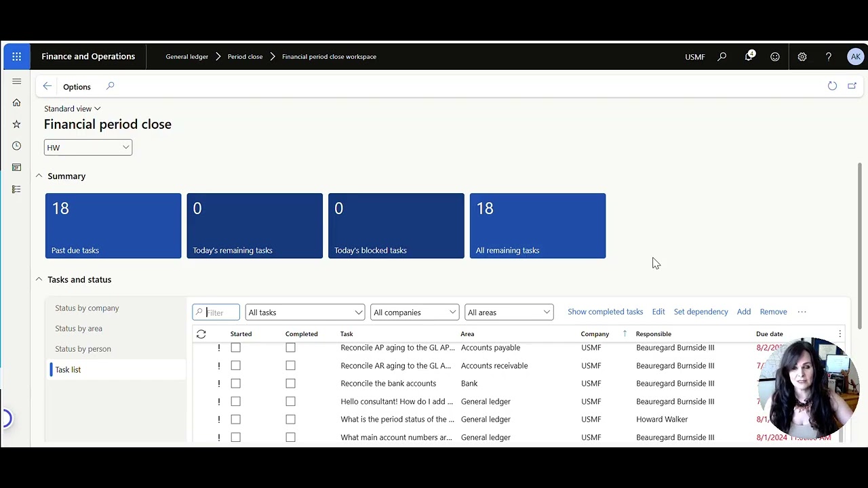The height and width of the screenshot is (488, 868).
Task: Check Completed for Reconcile AP aging task
Action: coord(290,348)
